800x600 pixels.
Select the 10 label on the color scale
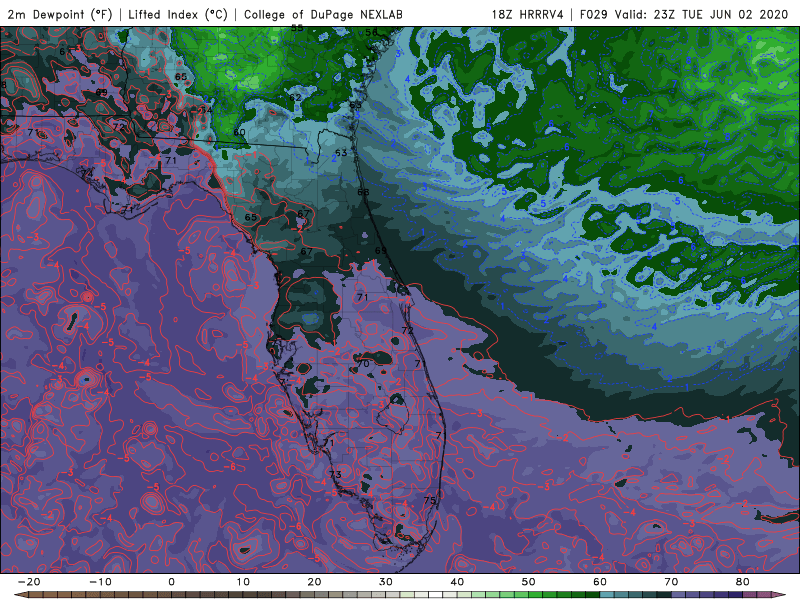[243, 582]
